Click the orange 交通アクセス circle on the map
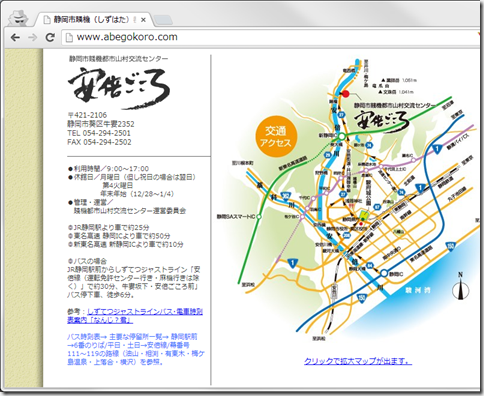484x396 pixels. coord(276,137)
